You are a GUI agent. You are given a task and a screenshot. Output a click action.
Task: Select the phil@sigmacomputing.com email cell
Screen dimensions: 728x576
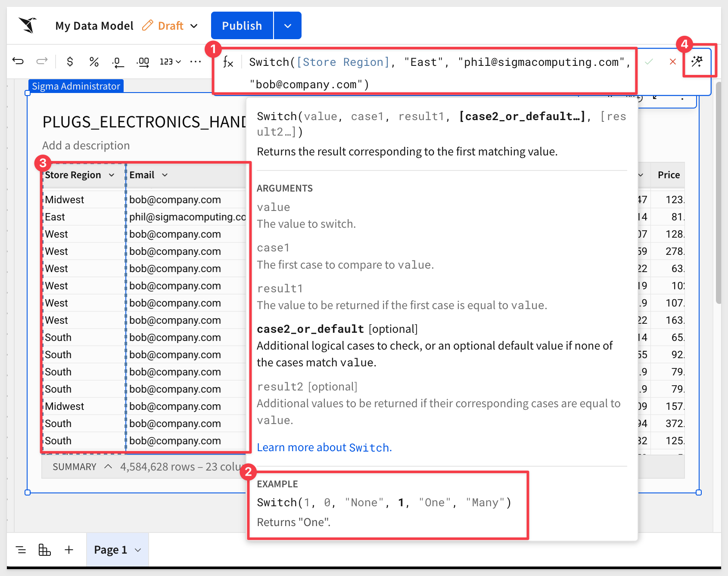point(187,217)
